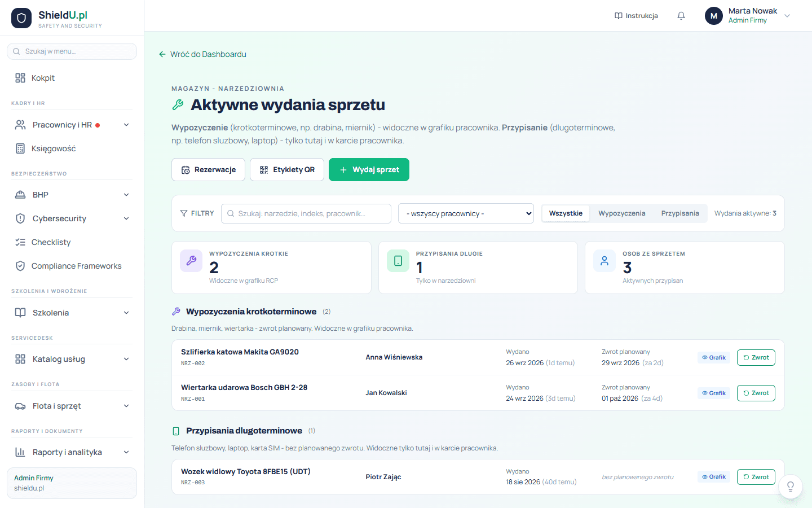This screenshot has height=508, width=812.
Task: Show Grafik for Wiertarka udarowa Bosch
Action: tap(714, 393)
